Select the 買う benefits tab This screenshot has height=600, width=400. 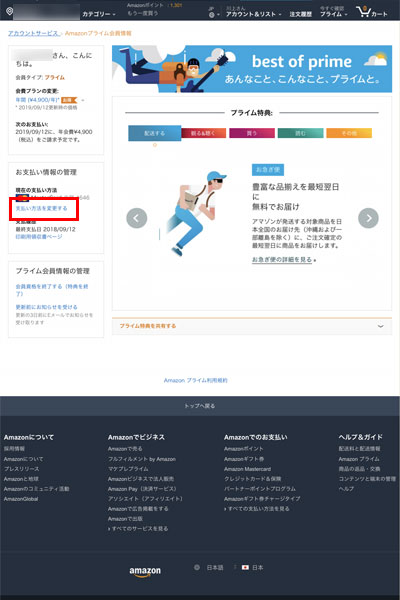252,133
